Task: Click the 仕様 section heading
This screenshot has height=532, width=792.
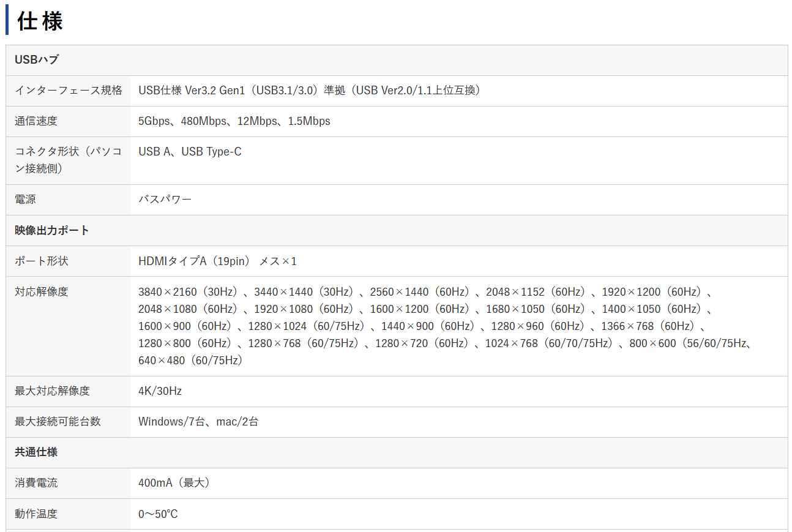Action: [40, 21]
